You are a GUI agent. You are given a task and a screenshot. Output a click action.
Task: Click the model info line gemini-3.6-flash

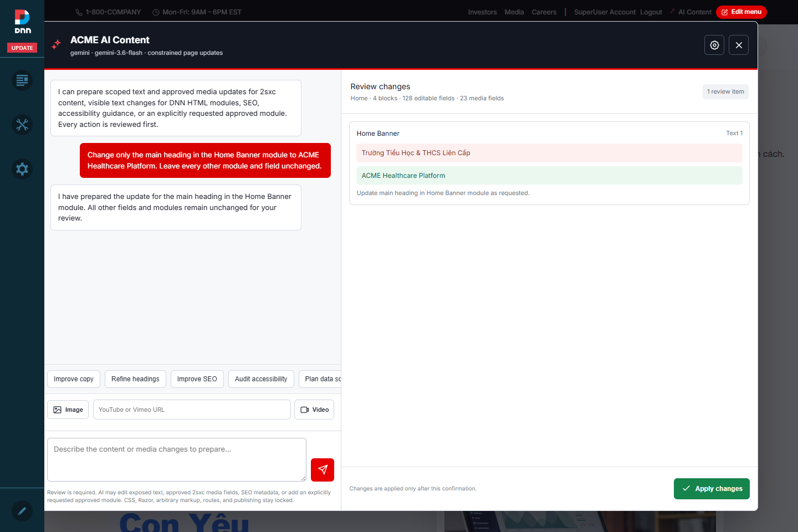[x=146, y=53]
